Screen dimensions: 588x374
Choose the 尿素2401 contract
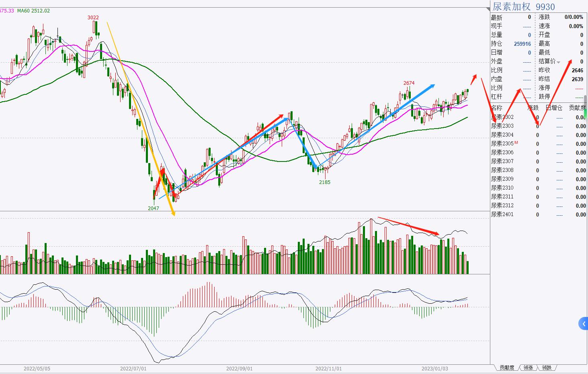tap(502, 215)
